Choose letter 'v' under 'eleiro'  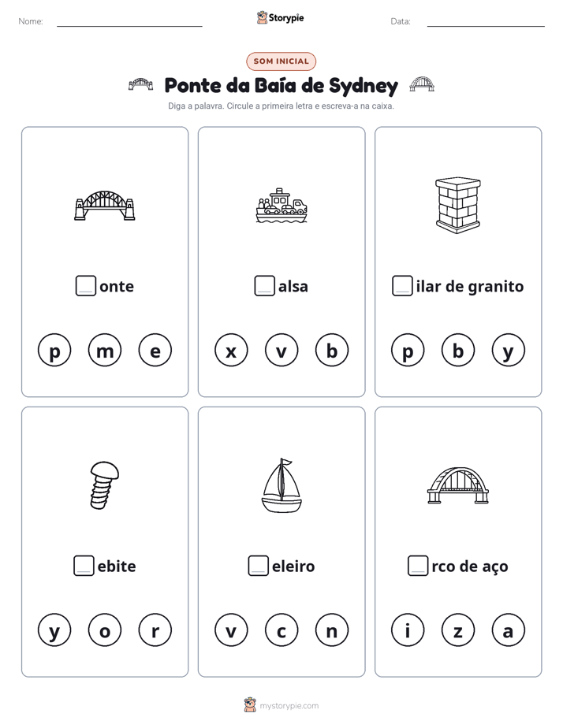tap(231, 630)
